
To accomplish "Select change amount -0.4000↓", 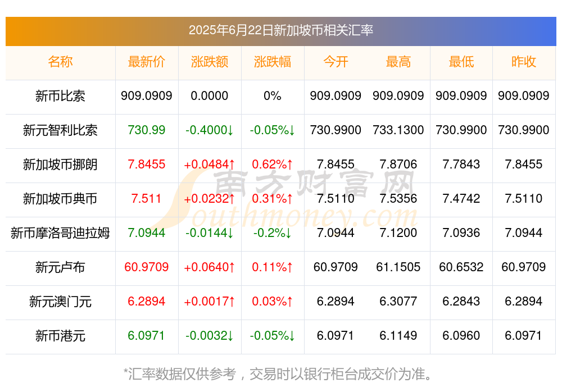I will (209, 130).
